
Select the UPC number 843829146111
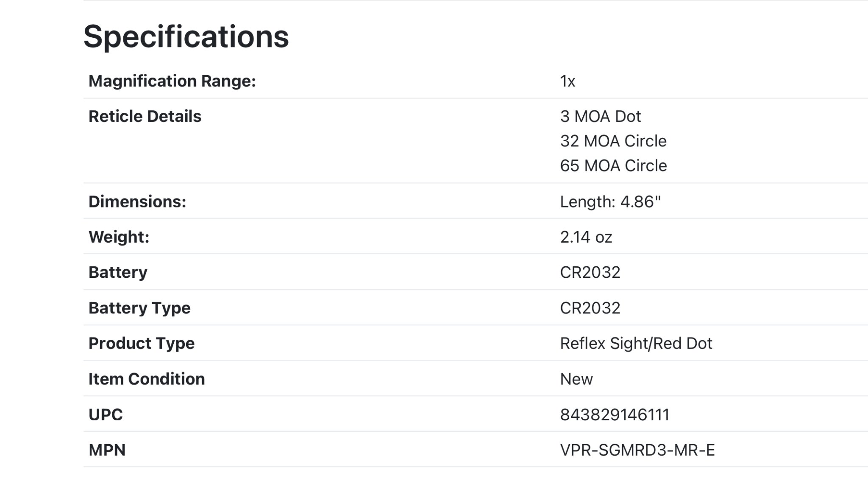[614, 414]
